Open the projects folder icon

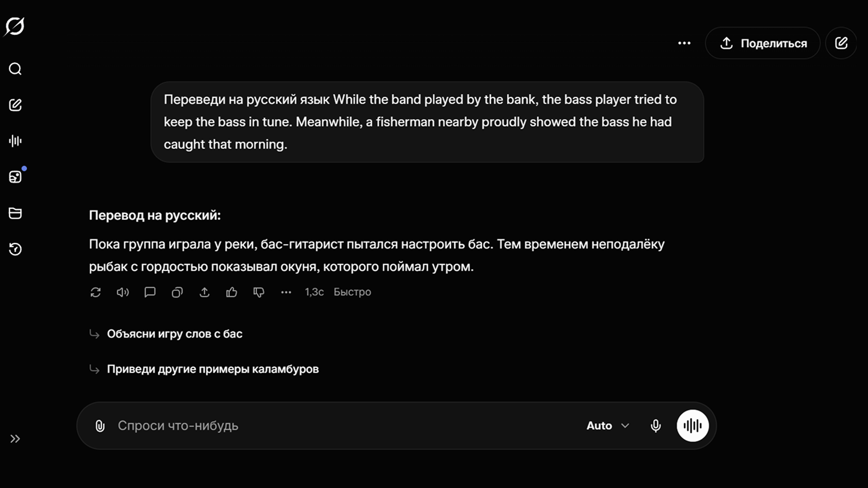point(15,213)
